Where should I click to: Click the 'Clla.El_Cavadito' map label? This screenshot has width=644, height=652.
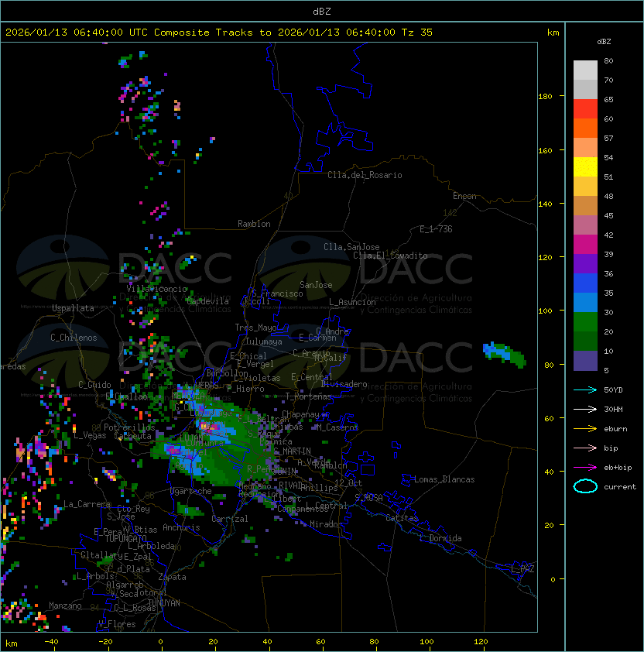tap(390, 256)
